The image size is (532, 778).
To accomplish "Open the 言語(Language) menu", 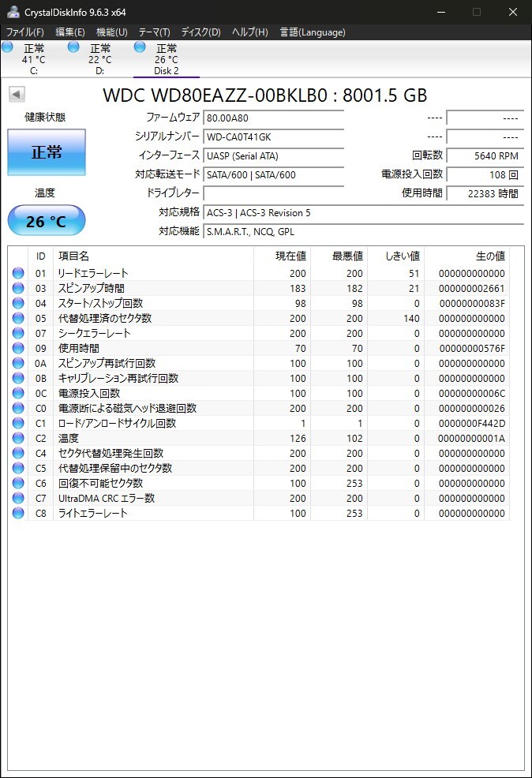I will [x=313, y=32].
